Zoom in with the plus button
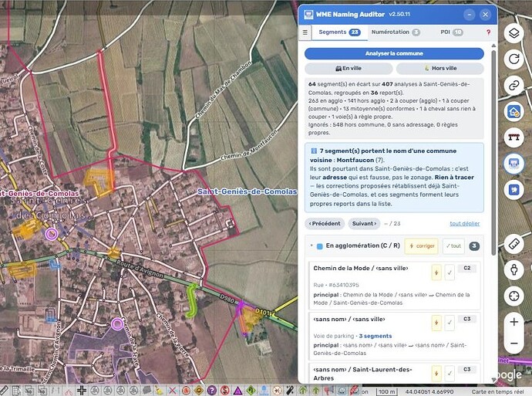Viewport: 532px width, 396px height. [513, 322]
